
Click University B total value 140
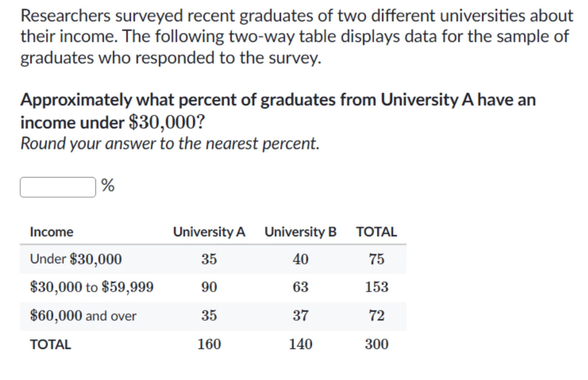pos(300,344)
